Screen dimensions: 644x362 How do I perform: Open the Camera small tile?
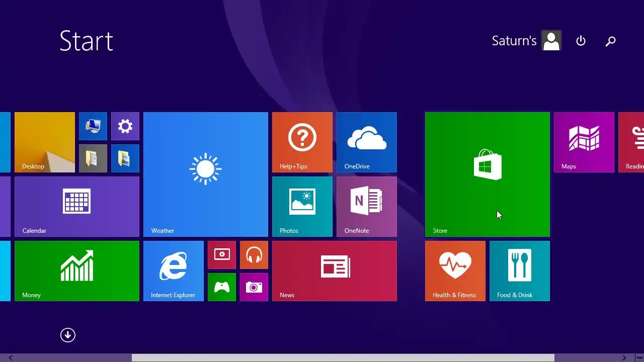(254, 287)
